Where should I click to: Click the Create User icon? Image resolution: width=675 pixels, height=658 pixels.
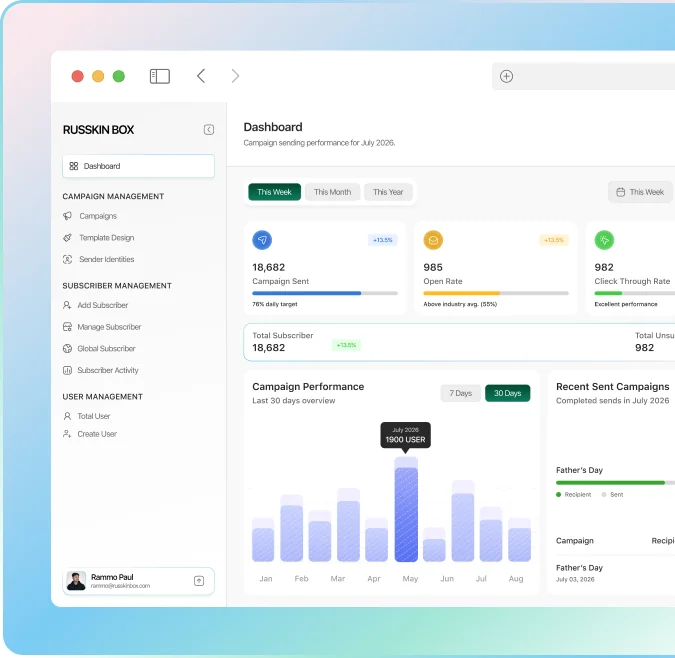click(x=67, y=434)
